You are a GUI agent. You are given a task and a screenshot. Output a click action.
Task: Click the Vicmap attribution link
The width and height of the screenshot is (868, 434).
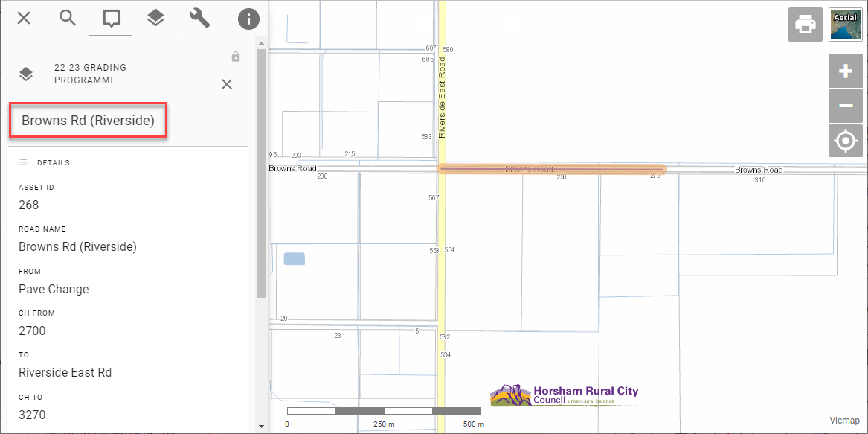[844, 421]
